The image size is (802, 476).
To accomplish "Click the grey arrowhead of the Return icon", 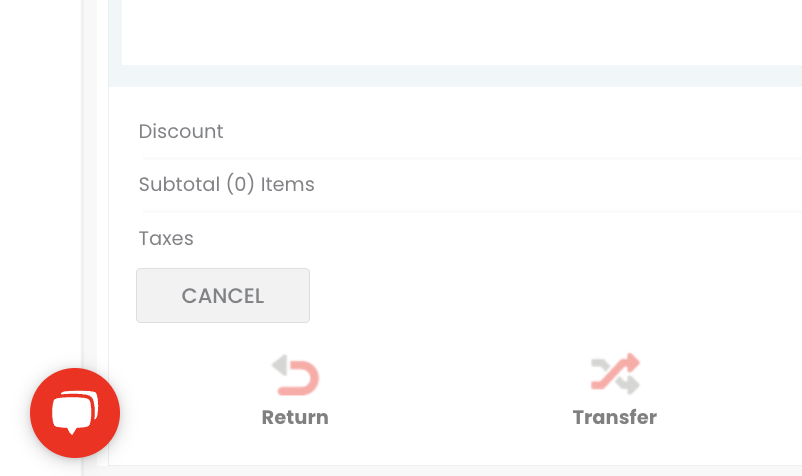I will point(280,365).
